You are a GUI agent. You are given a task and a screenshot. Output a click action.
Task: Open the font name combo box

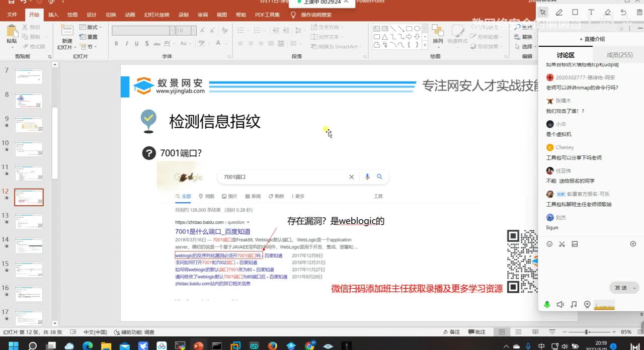click(x=143, y=31)
